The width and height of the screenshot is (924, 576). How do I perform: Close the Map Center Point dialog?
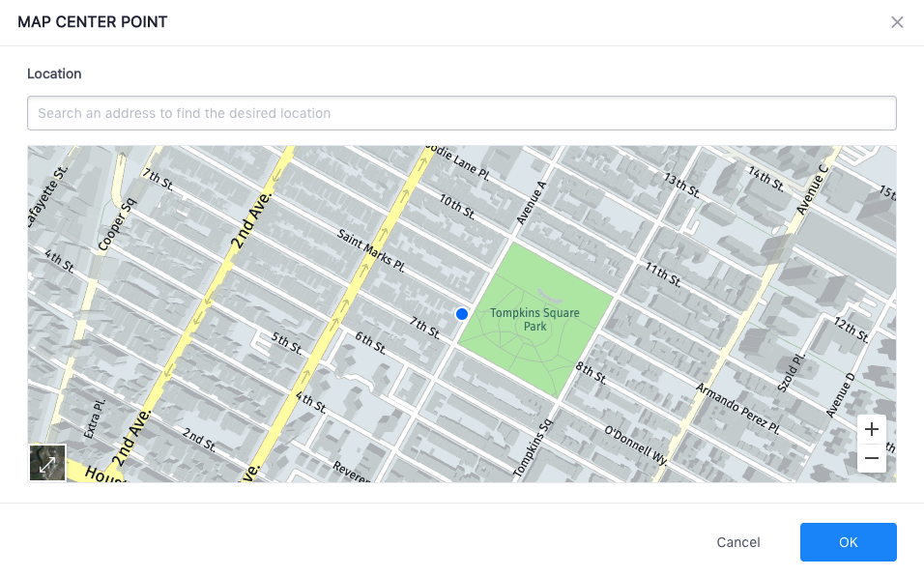(x=897, y=22)
